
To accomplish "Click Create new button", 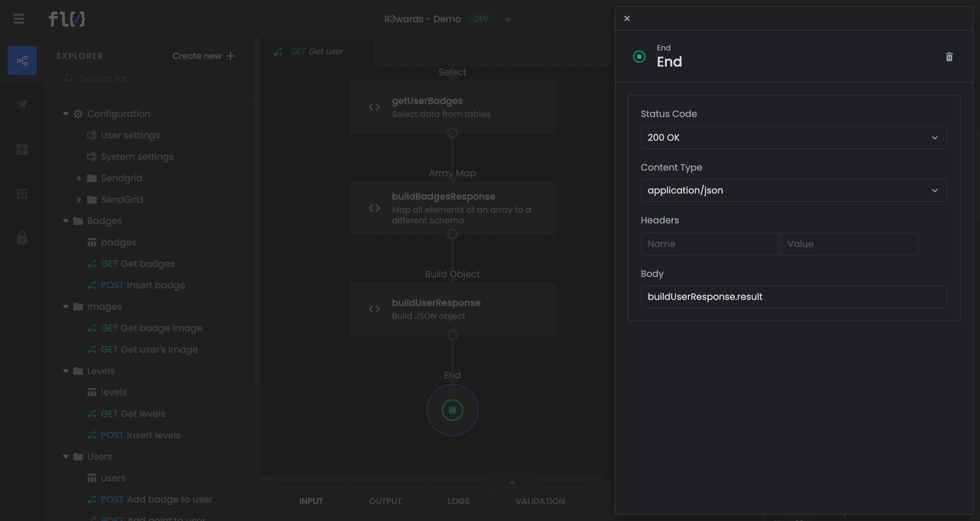I will 204,56.
